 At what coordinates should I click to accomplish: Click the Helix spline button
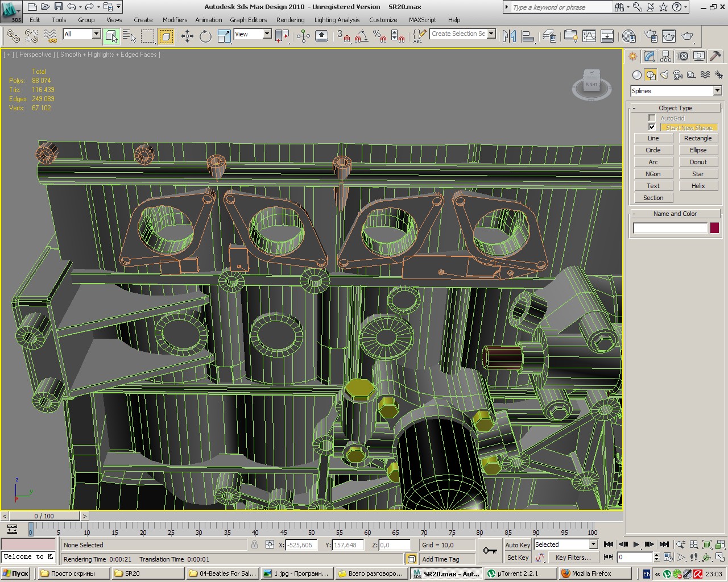coord(698,186)
